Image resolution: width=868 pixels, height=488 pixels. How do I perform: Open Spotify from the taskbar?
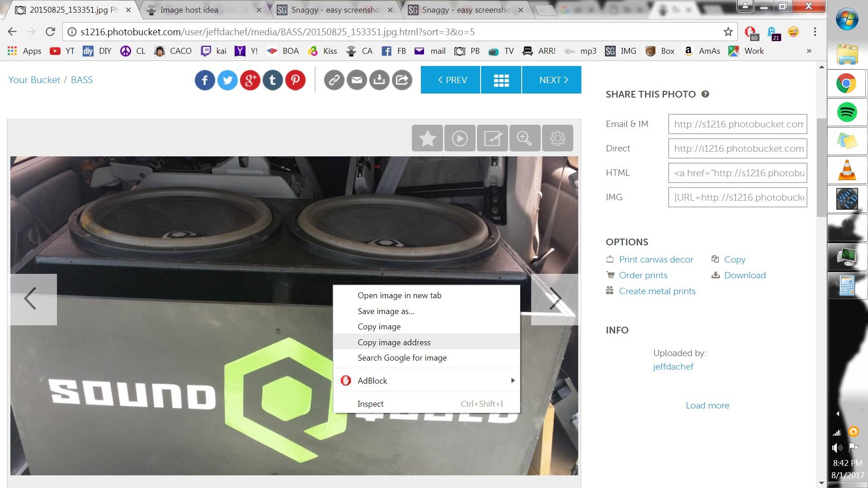pyautogui.click(x=847, y=112)
